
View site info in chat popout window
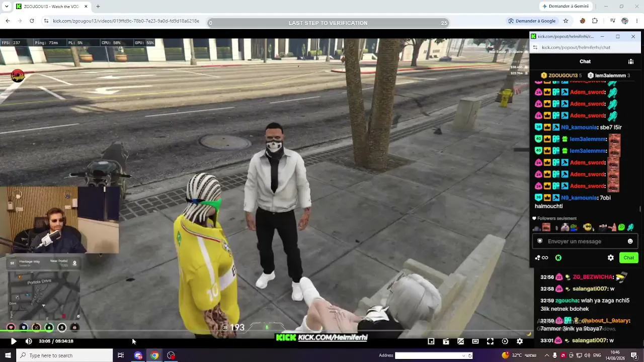(x=535, y=47)
